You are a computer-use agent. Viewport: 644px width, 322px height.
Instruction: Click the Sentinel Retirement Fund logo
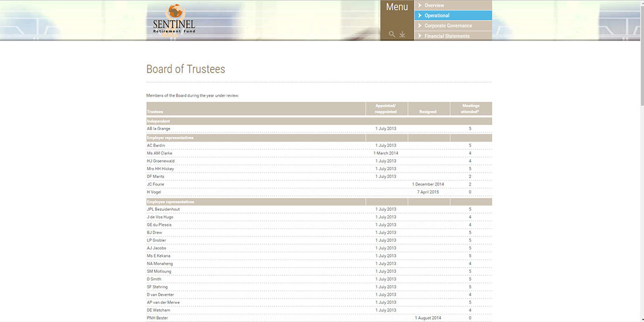point(174,20)
